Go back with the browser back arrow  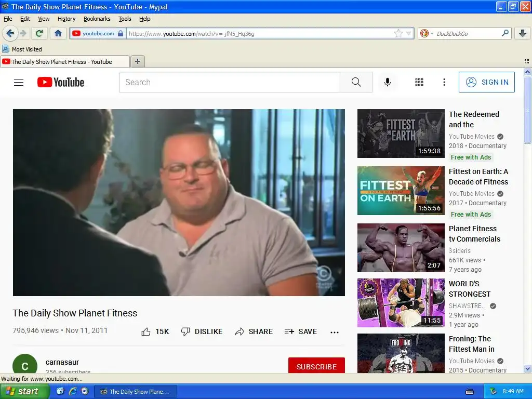[x=10, y=33]
